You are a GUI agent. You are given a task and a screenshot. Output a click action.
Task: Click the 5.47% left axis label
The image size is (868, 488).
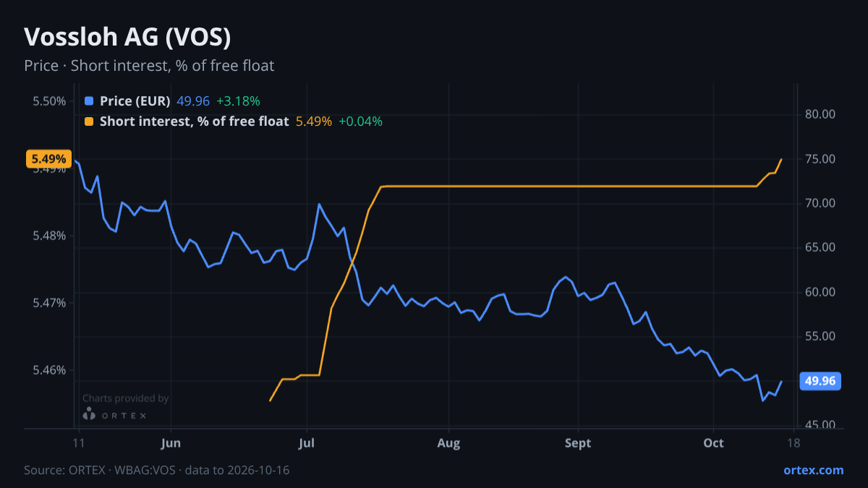click(49, 303)
